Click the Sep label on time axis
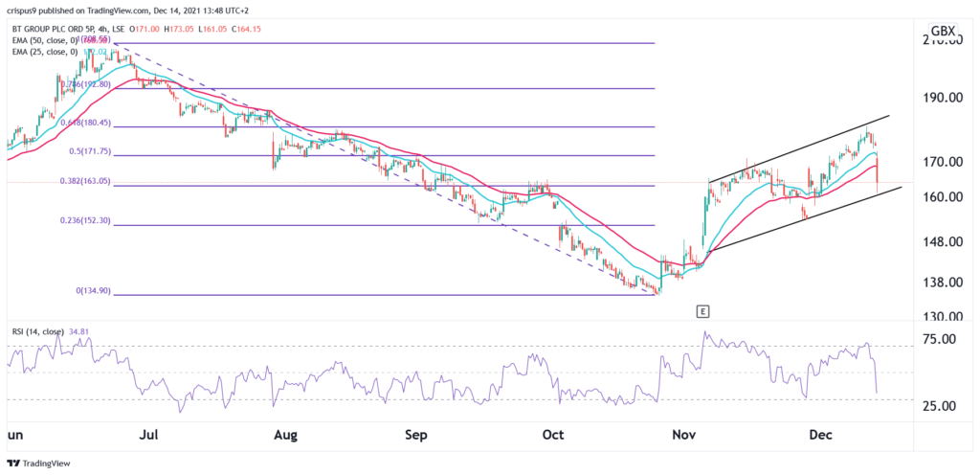980x475 pixels. coord(416,436)
